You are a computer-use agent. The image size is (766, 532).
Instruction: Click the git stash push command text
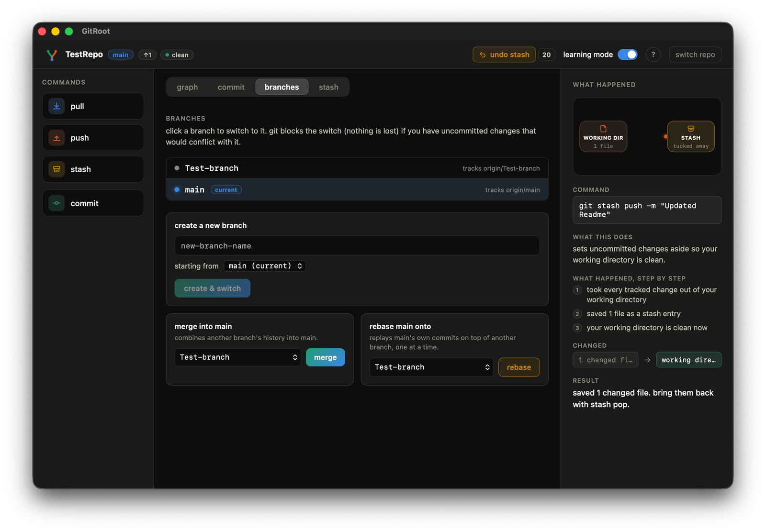pyautogui.click(x=647, y=210)
